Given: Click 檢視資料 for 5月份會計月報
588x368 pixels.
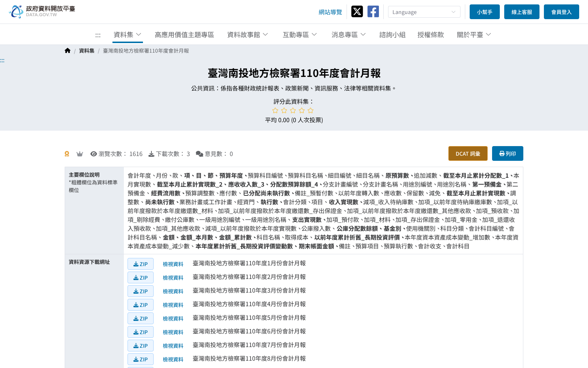Looking at the screenshot, I should click(173, 318).
